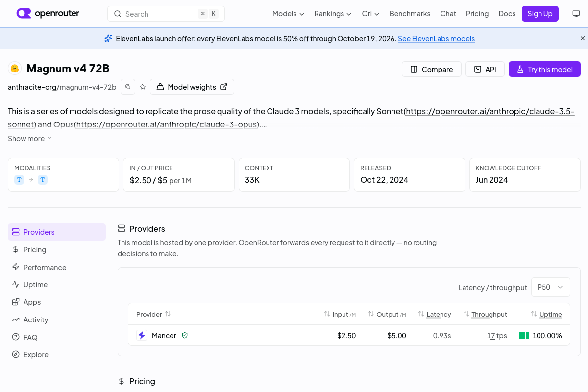Open the Model weights external link
This screenshot has height=392, width=588.
pyautogui.click(x=192, y=87)
